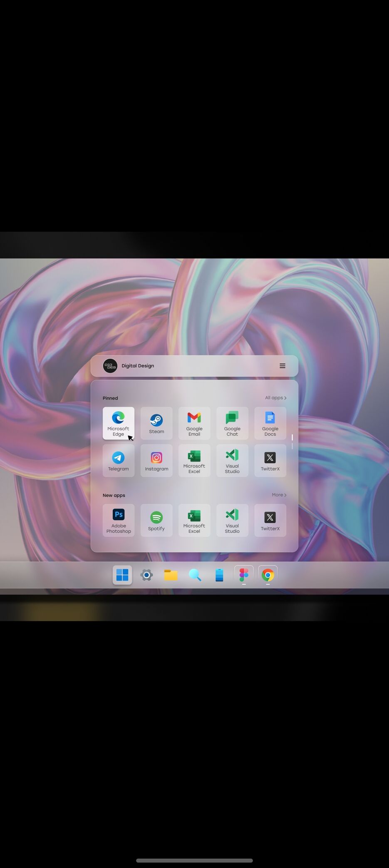The width and height of the screenshot is (389, 868).
Task: Click the Search magnifier in taskbar
Action: pos(195,575)
